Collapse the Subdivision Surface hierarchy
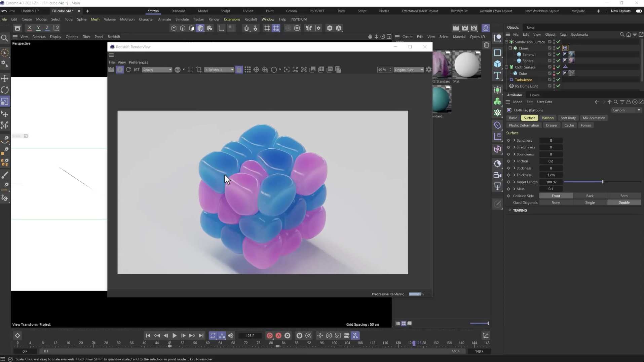The width and height of the screenshot is (644, 362). (x=506, y=42)
